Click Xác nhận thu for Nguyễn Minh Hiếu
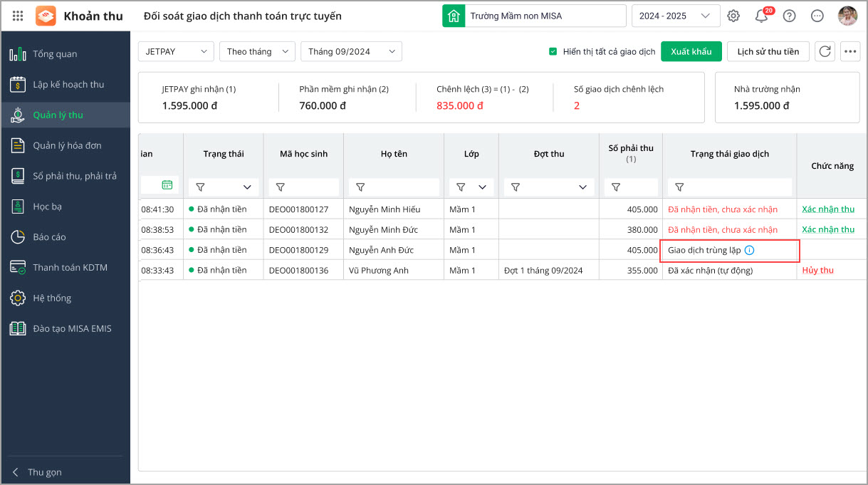This screenshot has width=868, height=485. point(827,209)
